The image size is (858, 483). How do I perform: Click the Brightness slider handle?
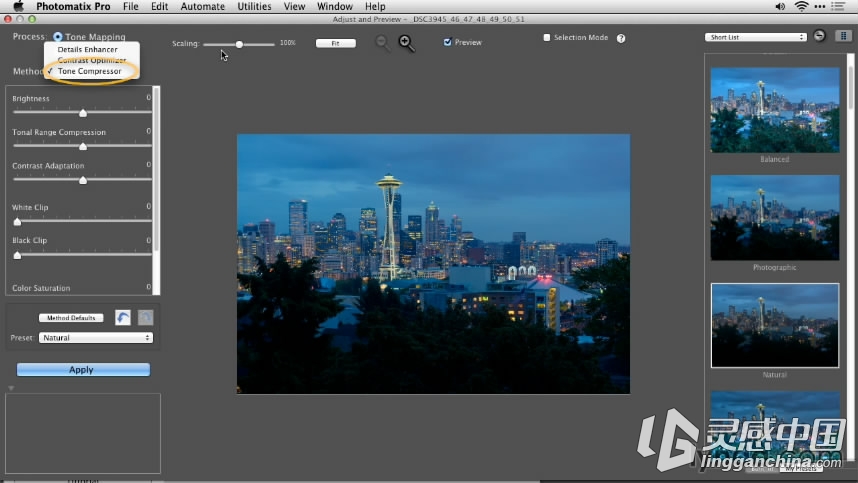(x=83, y=113)
